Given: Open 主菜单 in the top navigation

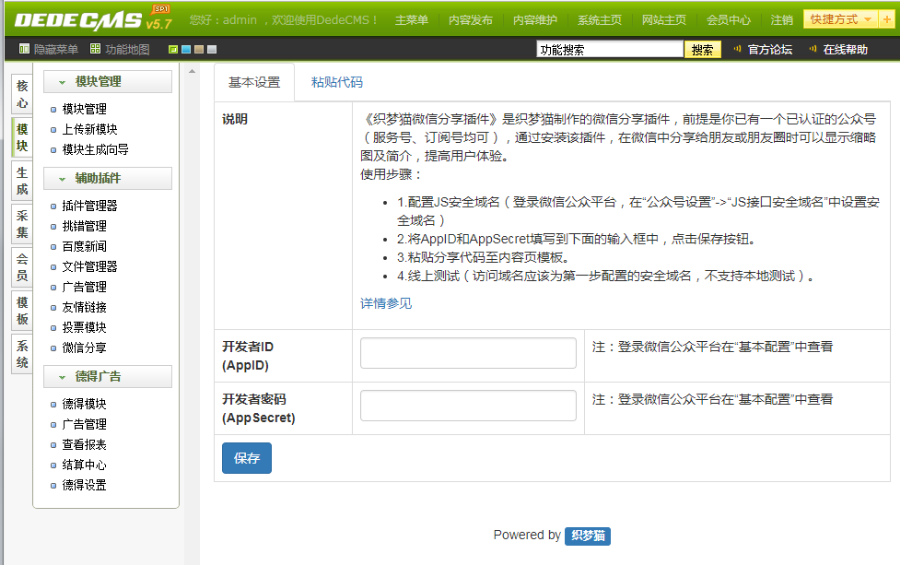Looking at the screenshot, I should [412, 20].
